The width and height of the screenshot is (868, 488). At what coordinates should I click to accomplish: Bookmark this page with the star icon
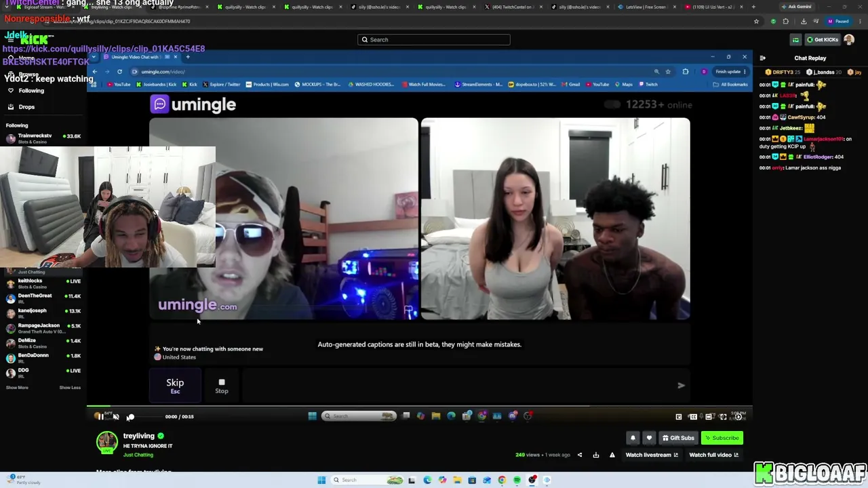756,21
